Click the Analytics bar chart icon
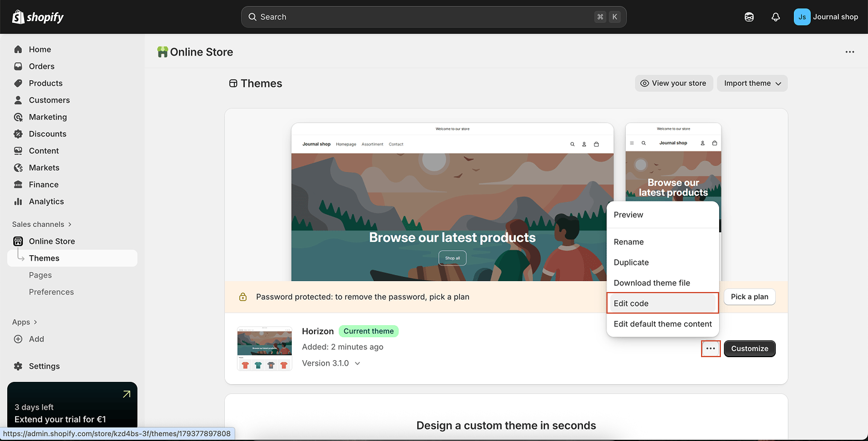The image size is (868, 441). point(18,201)
